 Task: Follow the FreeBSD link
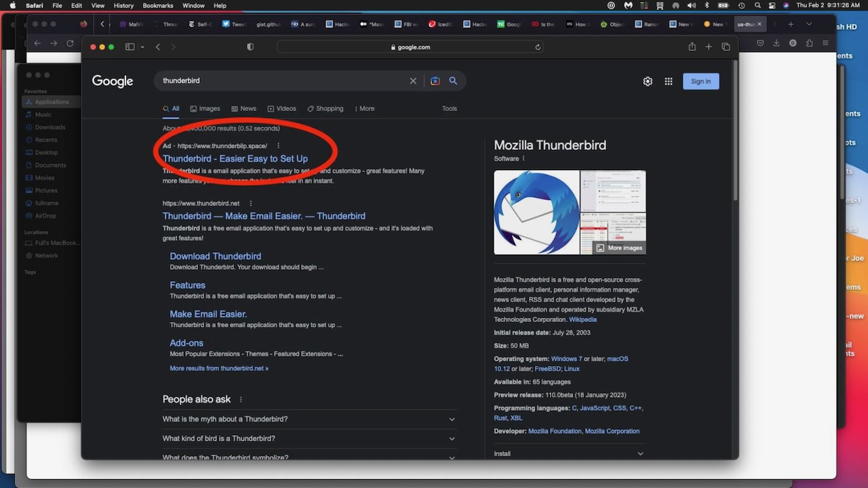[547, 369]
